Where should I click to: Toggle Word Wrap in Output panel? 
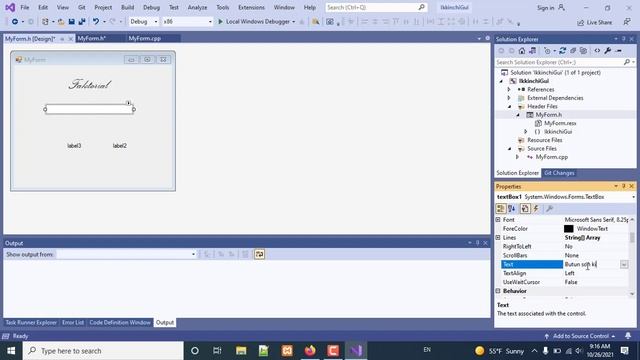pyautogui.click(x=260, y=254)
